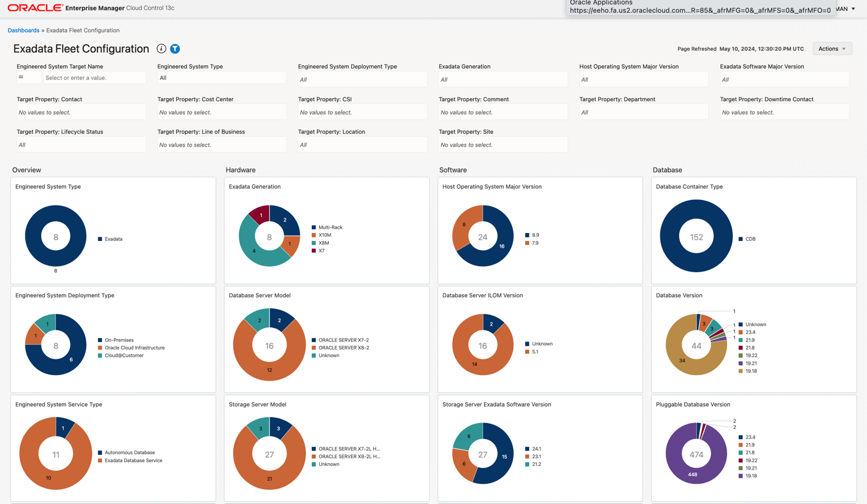Toggle the blue filter funnel icon

tap(175, 48)
